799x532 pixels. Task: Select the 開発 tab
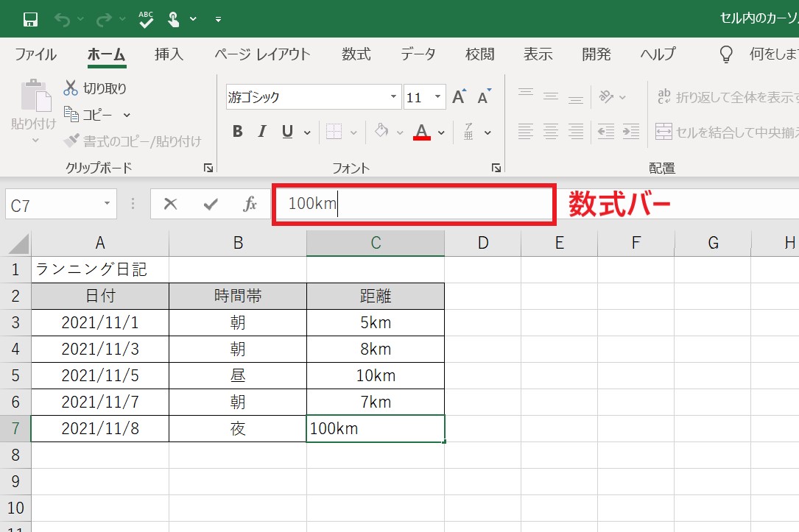[x=596, y=54]
